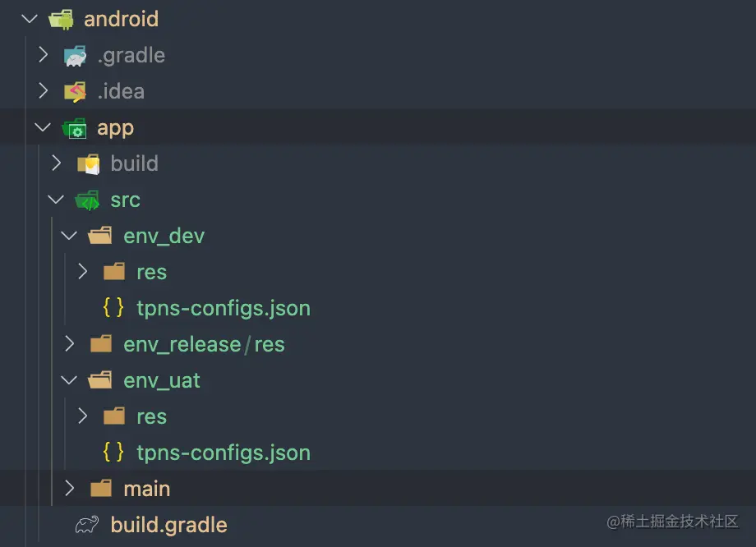Click the env_uat tpns-configs.json braces icon
The width and height of the screenshot is (756, 547).
point(114,453)
